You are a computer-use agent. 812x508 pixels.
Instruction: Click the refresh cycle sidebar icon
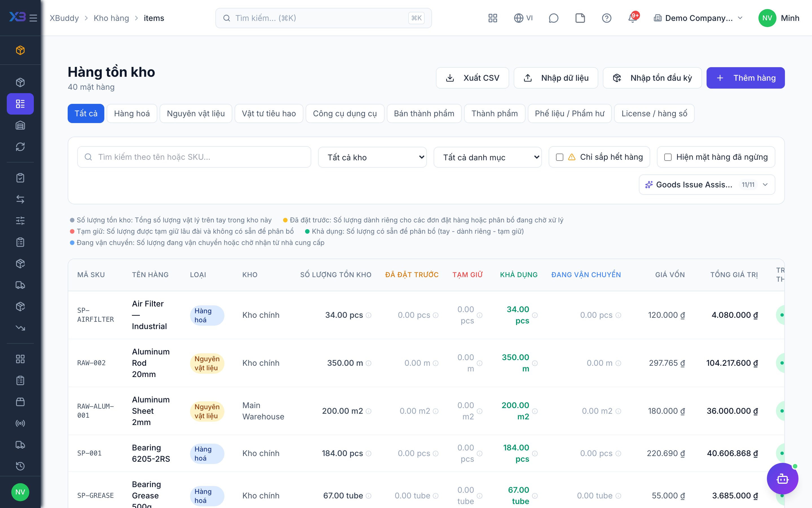click(x=20, y=147)
